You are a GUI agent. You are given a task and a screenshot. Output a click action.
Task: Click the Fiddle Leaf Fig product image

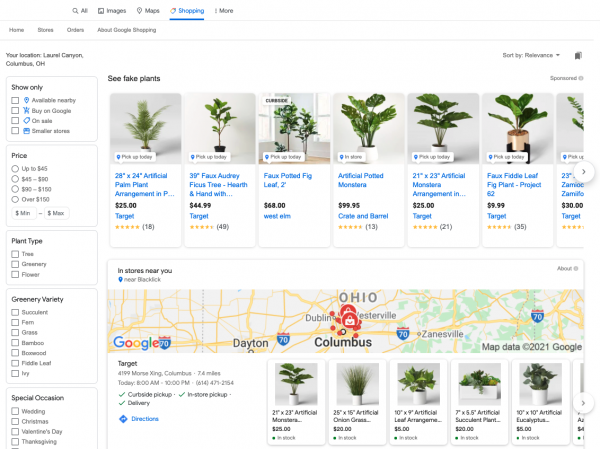click(x=517, y=129)
